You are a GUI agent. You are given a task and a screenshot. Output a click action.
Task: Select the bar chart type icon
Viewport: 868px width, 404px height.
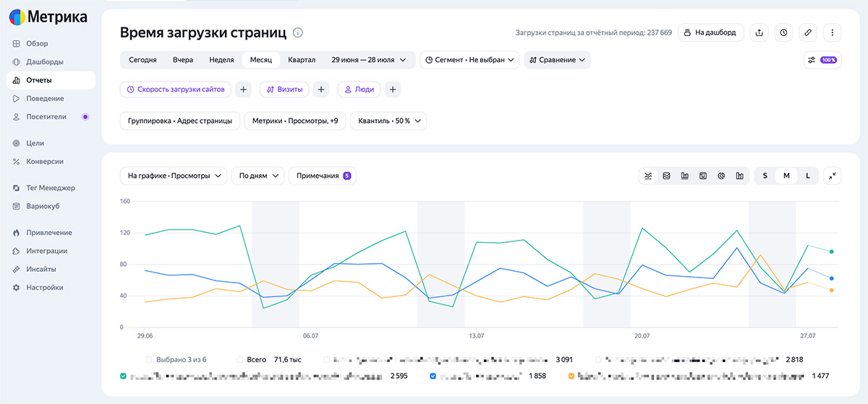pos(684,176)
